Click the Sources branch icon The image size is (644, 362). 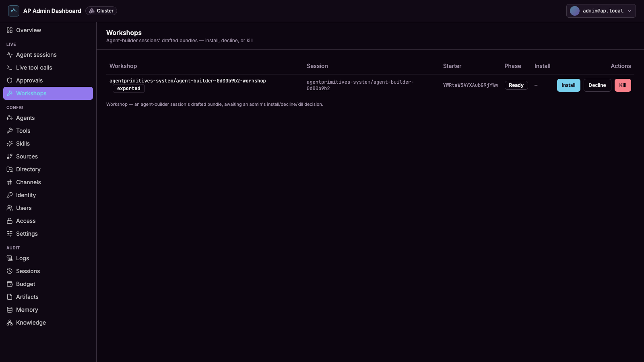coord(10,156)
